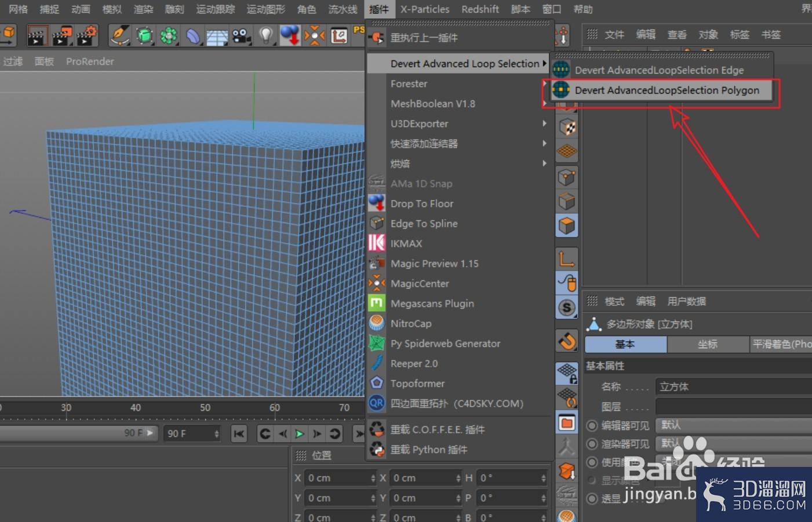Choose Devert AdvancedLoopSelection Polygon menu item
The height and width of the screenshot is (522, 812).
661,90
